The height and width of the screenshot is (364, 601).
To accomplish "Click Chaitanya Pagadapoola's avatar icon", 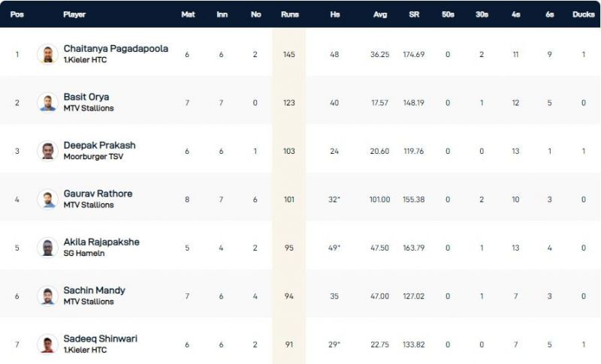I will click(47, 54).
